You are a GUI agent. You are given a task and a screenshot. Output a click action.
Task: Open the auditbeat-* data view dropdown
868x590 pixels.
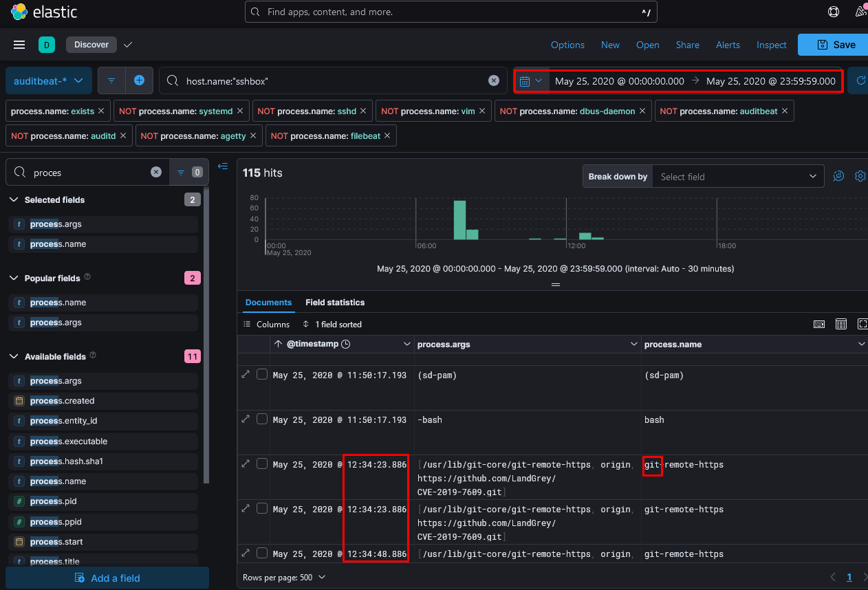(x=48, y=80)
